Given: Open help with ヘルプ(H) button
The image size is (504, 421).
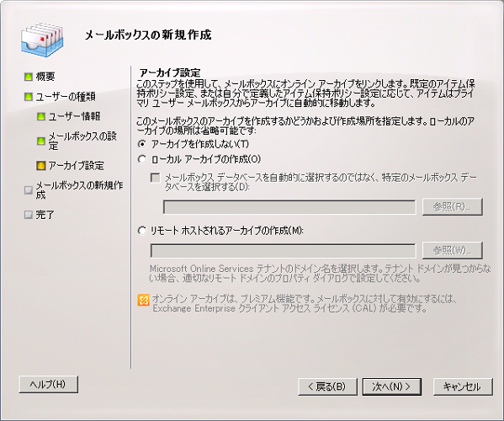Looking at the screenshot, I should point(49,384).
